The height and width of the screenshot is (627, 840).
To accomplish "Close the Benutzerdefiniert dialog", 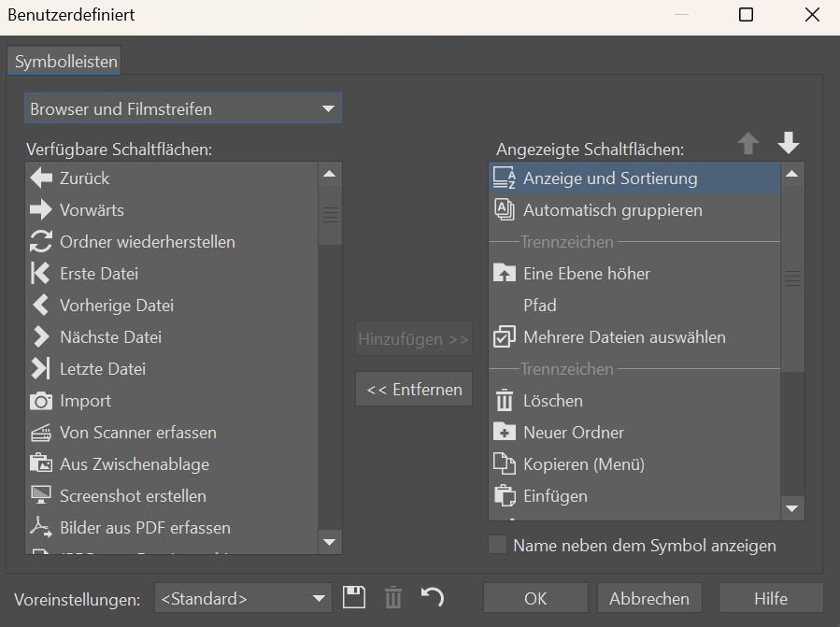I will click(812, 14).
